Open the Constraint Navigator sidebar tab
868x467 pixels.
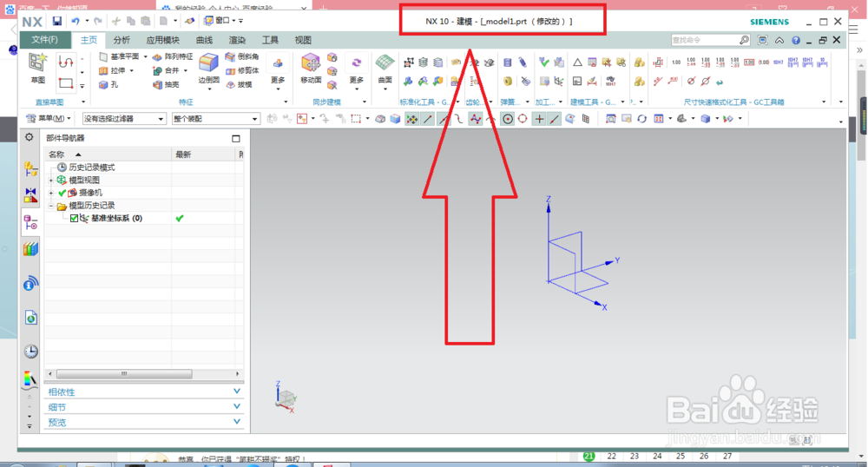click(30, 194)
